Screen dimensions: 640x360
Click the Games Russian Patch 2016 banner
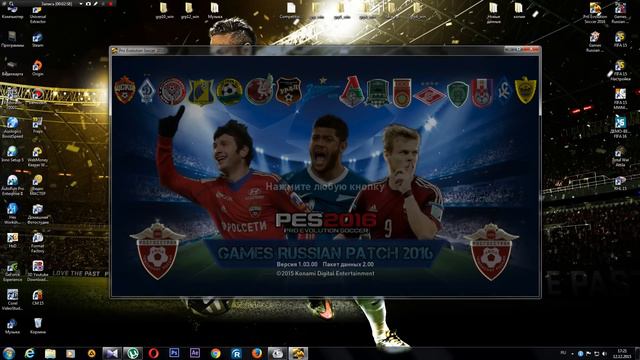tap(325, 253)
